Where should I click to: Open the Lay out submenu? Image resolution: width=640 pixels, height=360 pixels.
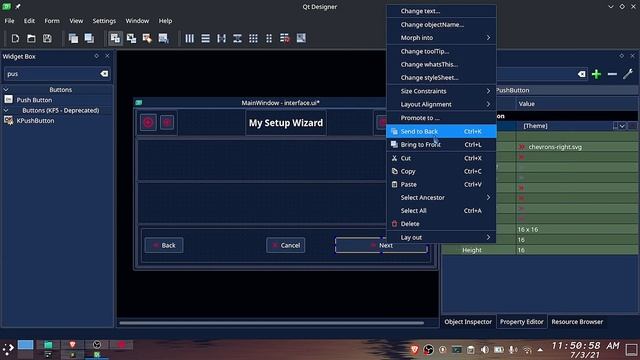(441, 237)
